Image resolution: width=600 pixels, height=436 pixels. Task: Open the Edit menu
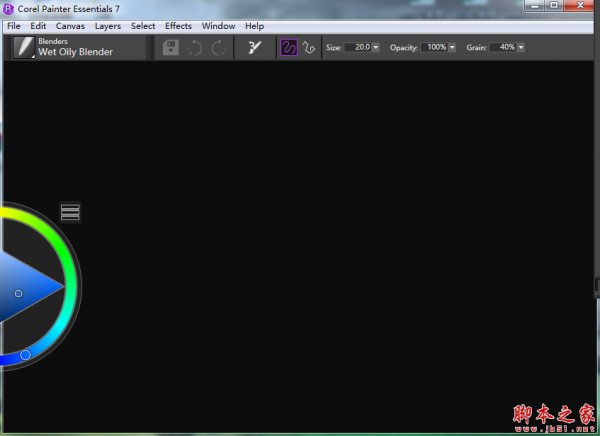(38, 26)
